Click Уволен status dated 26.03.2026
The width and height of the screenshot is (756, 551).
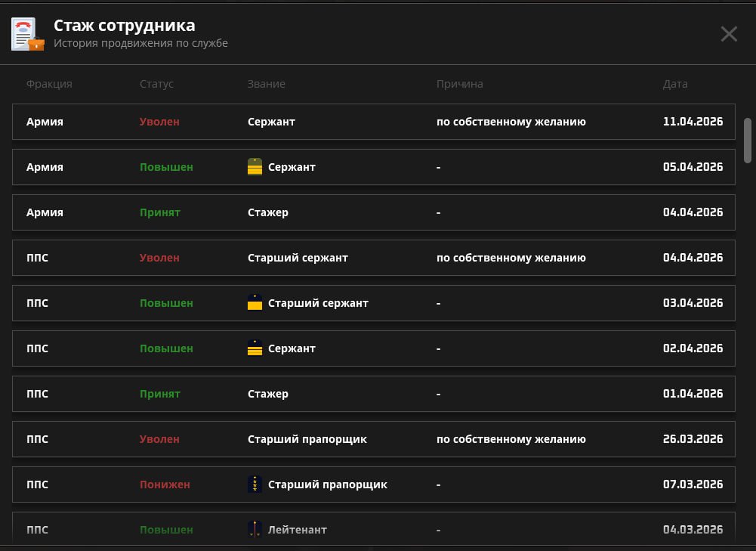tap(159, 439)
